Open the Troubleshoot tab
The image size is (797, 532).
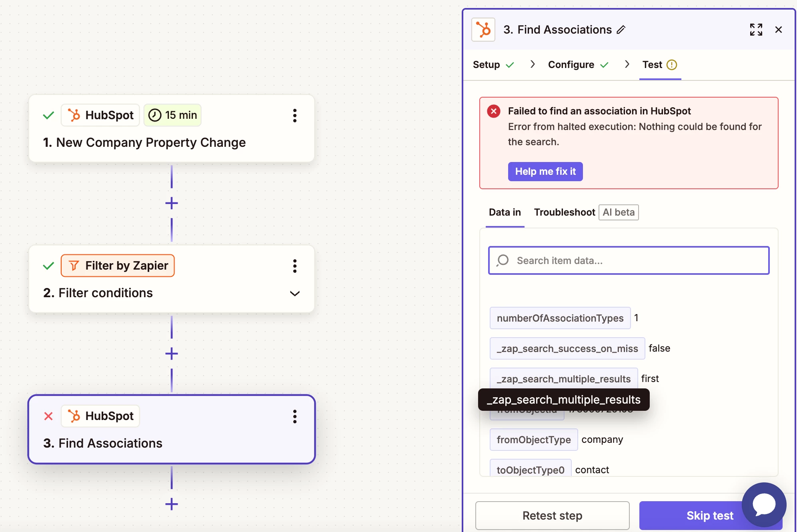[564, 212]
